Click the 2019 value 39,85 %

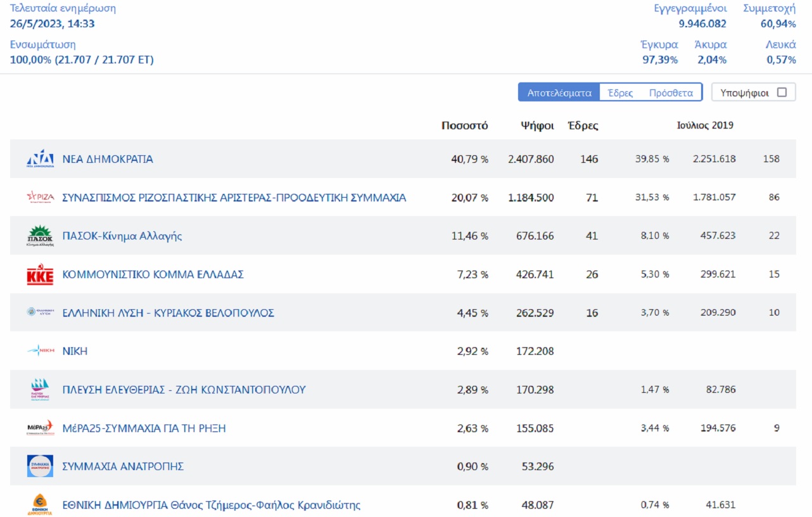tap(652, 159)
